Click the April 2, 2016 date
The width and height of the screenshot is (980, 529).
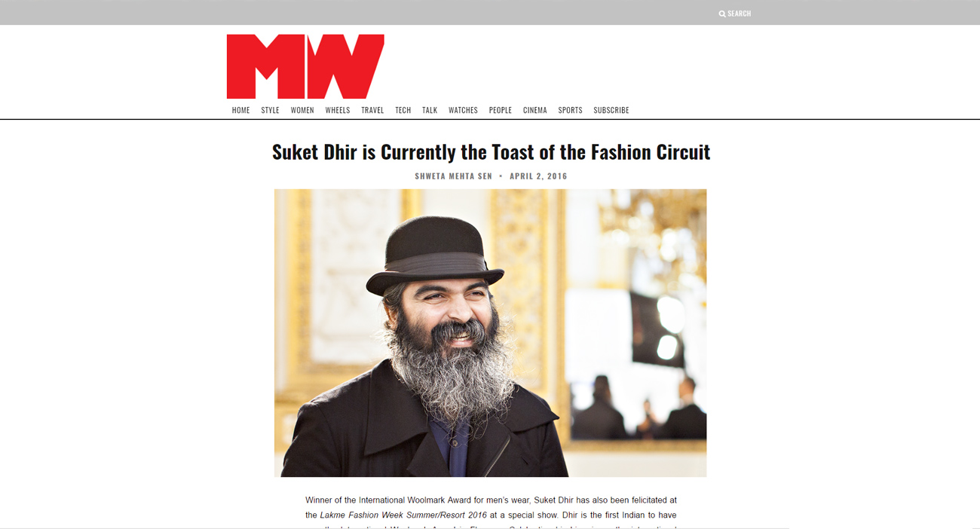pyautogui.click(x=538, y=176)
